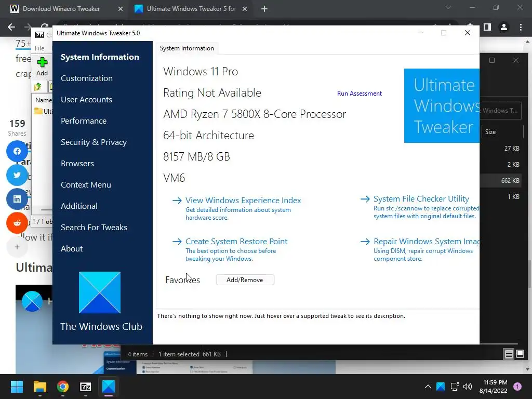Screen dimensions: 532x399
Task: Click arrow icon beside System File Checker Utility
Action: click(365, 199)
